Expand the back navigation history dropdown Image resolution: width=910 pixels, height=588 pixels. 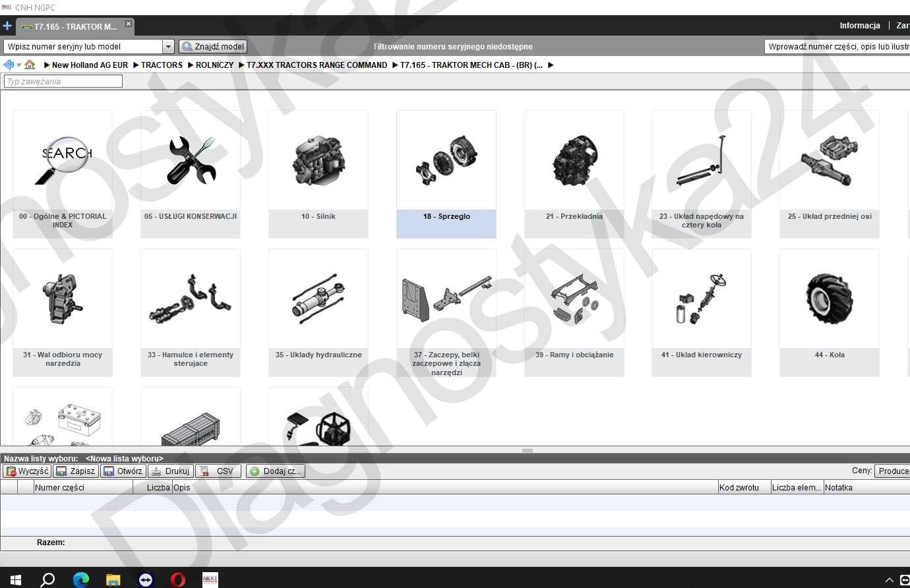(x=19, y=65)
